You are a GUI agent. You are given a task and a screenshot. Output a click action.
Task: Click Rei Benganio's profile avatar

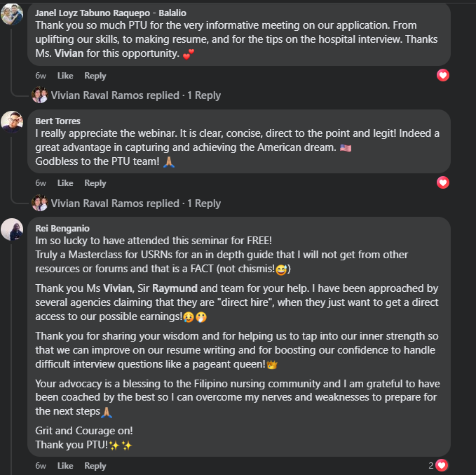point(12,229)
